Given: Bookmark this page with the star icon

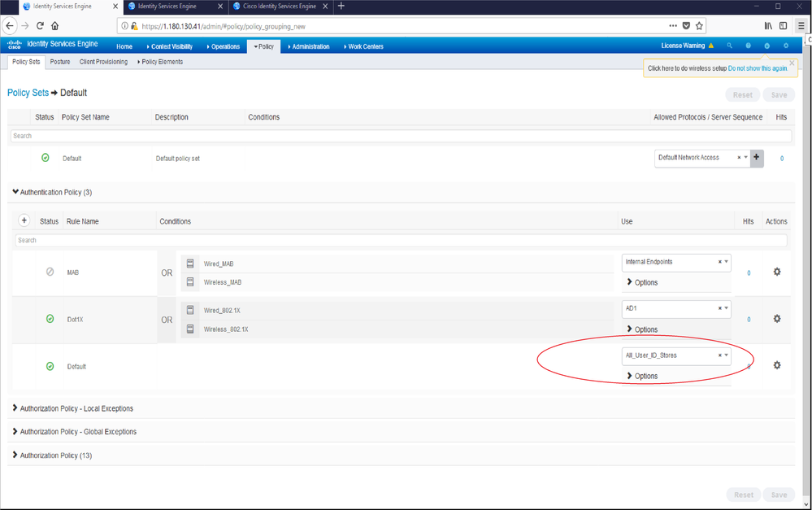Looking at the screenshot, I should click(x=699, y=25).
